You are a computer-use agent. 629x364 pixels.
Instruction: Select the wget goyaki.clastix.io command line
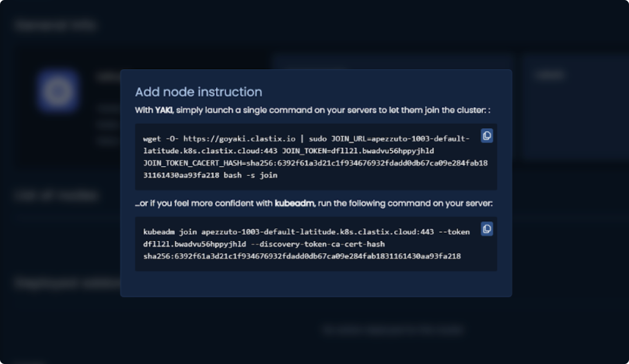coord(306,138)
